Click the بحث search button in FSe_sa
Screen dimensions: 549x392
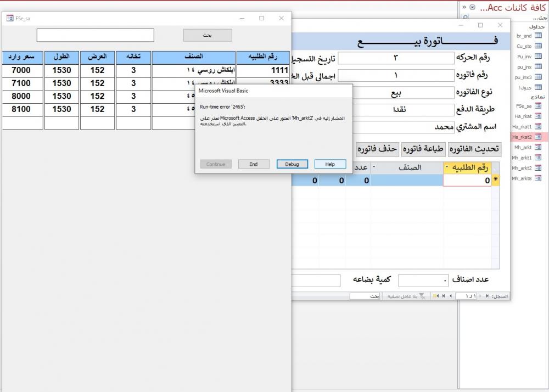click(x=208, y=35)
